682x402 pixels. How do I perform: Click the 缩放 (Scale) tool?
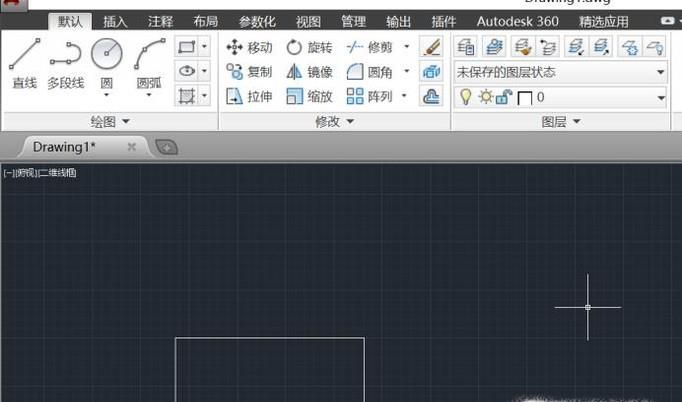click(x=309, y=97)
